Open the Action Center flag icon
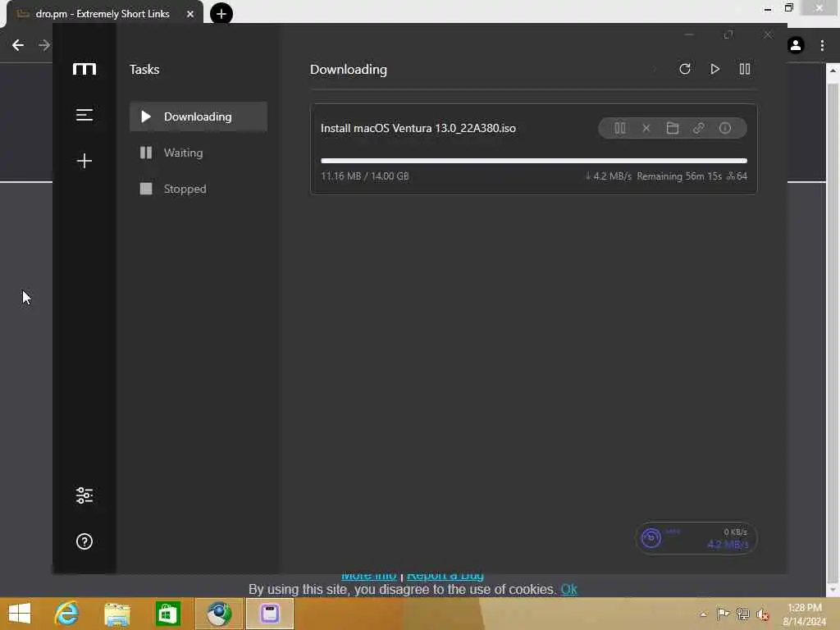 click(723, 614)
